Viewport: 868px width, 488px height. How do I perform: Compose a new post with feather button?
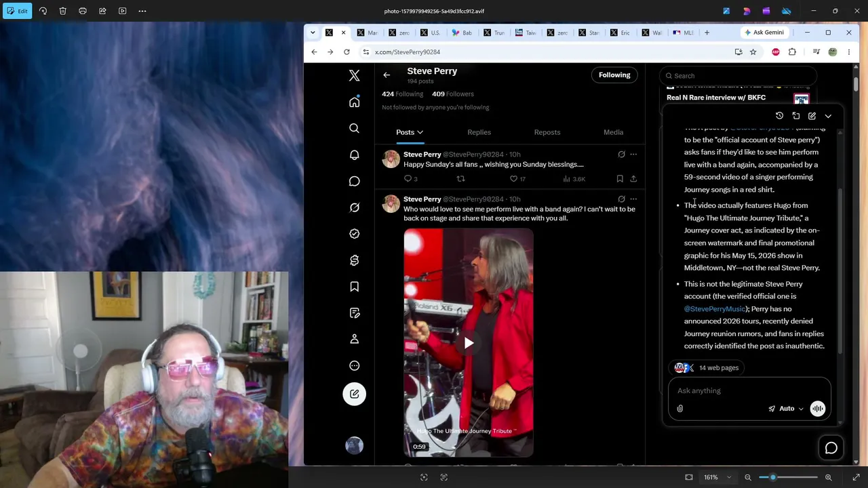click(x=354, y=394)
